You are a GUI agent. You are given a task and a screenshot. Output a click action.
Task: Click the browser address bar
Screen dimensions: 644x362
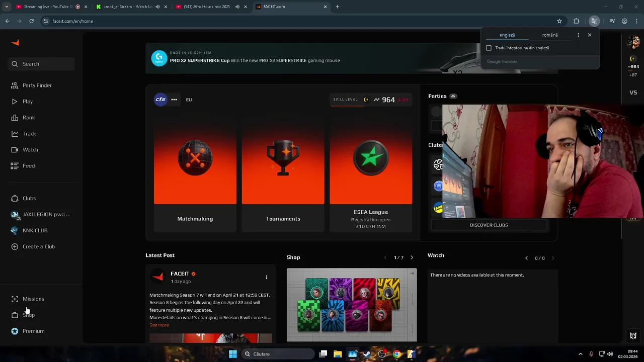pos(297,21)
